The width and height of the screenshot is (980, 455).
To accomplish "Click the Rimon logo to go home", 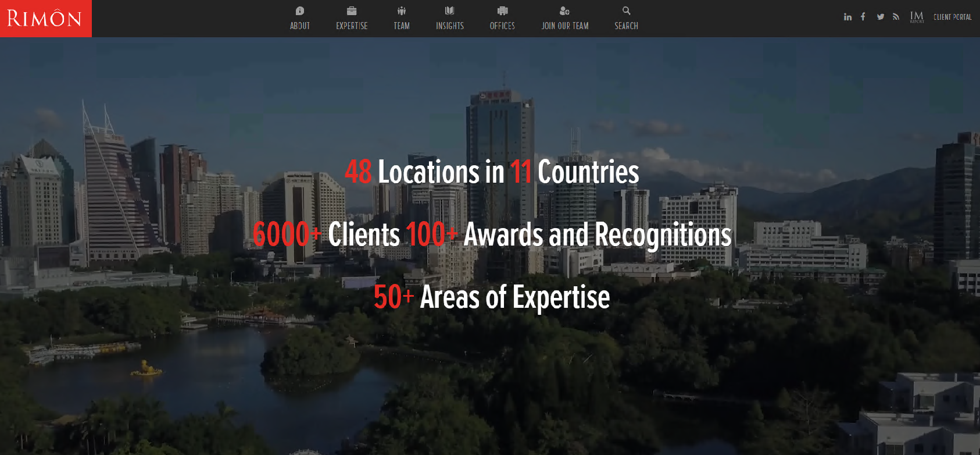I will tap(45, 19).
